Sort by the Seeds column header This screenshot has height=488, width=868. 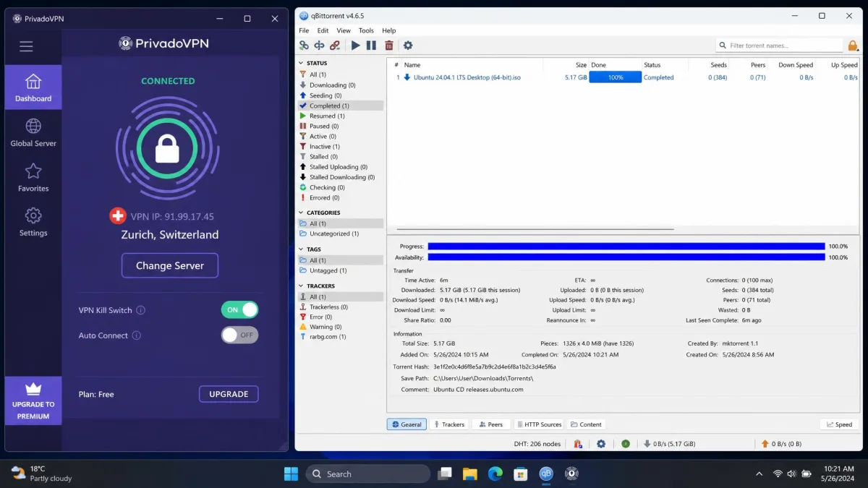click(x=718, y=65)
